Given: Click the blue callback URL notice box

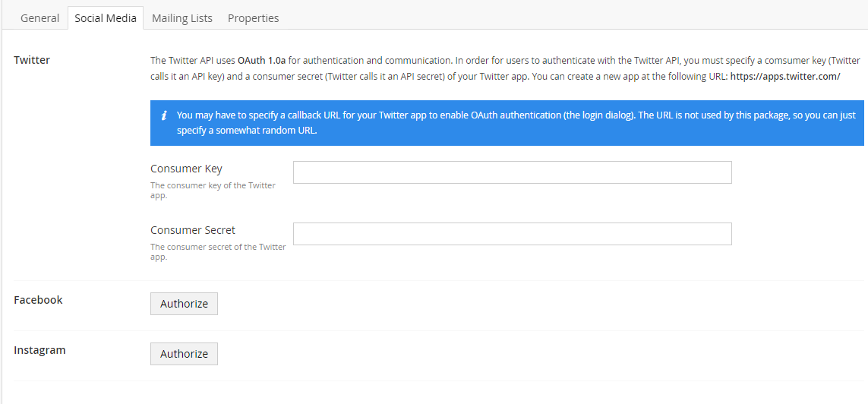Looking at the screenshot, I should point(507,123).
